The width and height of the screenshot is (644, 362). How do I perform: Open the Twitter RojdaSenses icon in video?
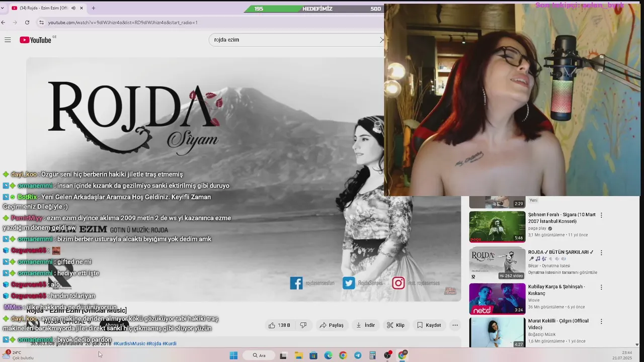(349, 283)
